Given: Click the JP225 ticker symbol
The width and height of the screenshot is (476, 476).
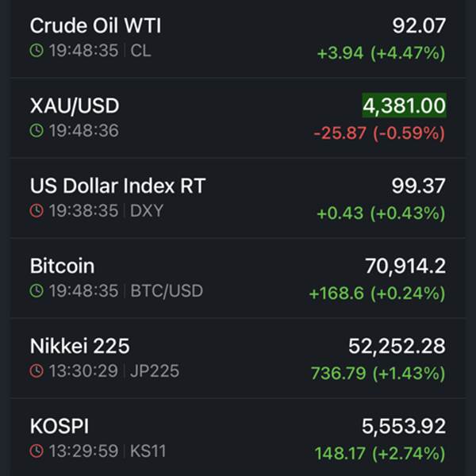Looking at the screenshot, I should (x=155, y=371).
